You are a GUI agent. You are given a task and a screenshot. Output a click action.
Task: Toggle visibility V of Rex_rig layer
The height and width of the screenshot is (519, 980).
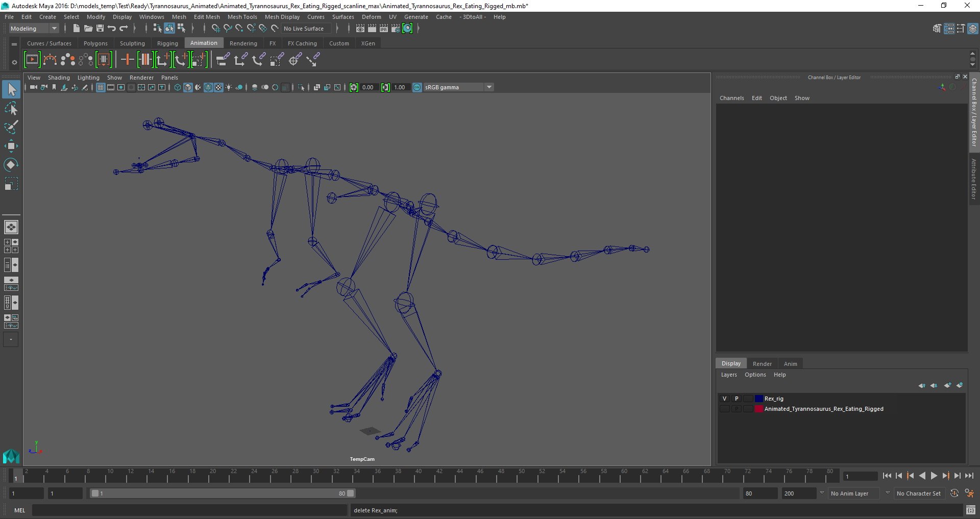tap(724, 399)
